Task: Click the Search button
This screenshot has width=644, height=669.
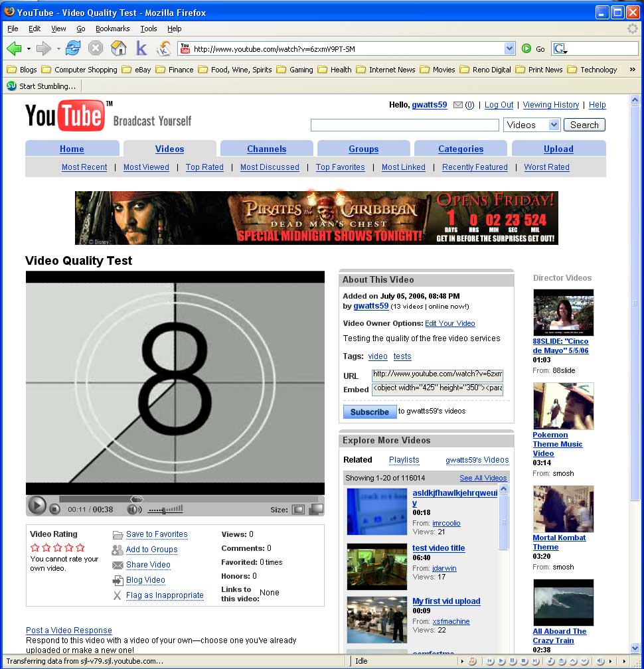Action: [x=585, y=125]
